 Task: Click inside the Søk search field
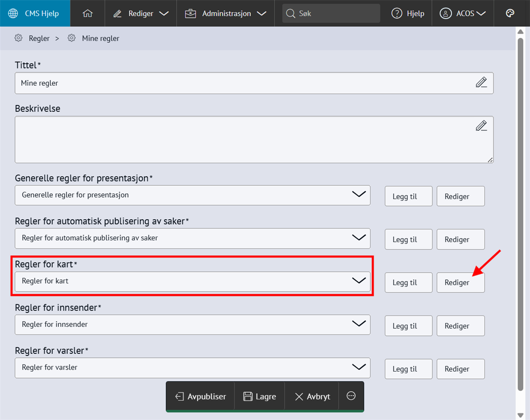pos(336,13)
